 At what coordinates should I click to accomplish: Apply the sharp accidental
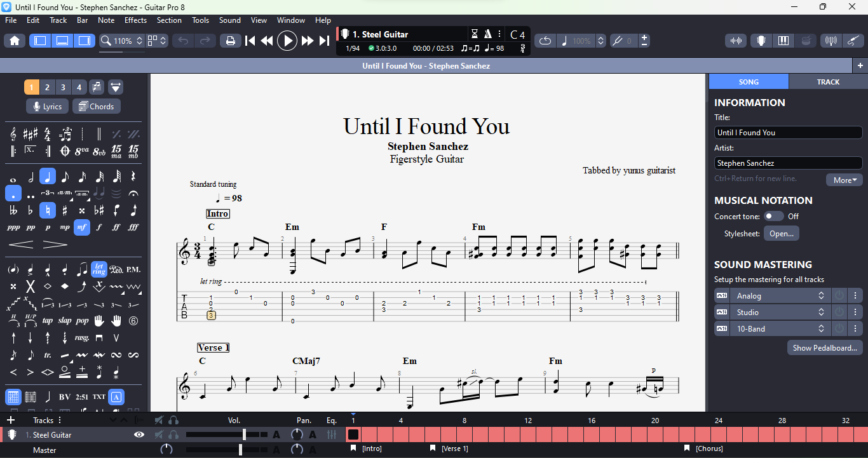coord(65,210)
